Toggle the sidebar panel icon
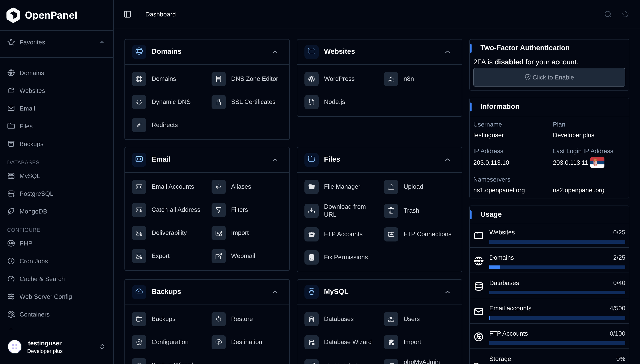Image resolution: width=640 pixels, height=364 pixels. tap(127, 14)
